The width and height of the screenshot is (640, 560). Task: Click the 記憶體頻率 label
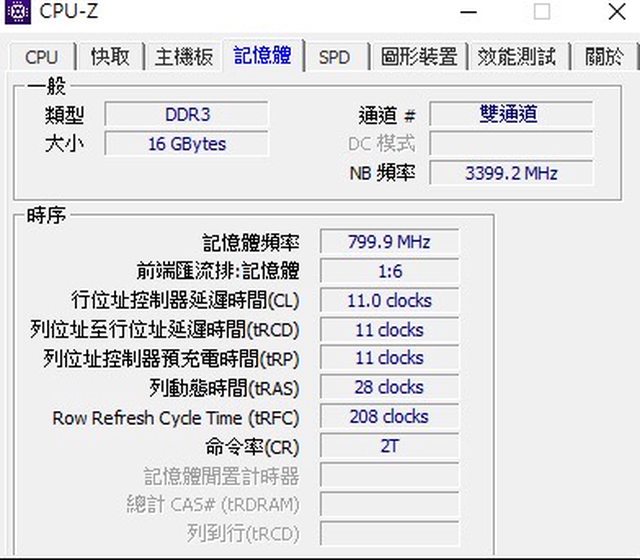pyautogui.click(x=251, y=243)
